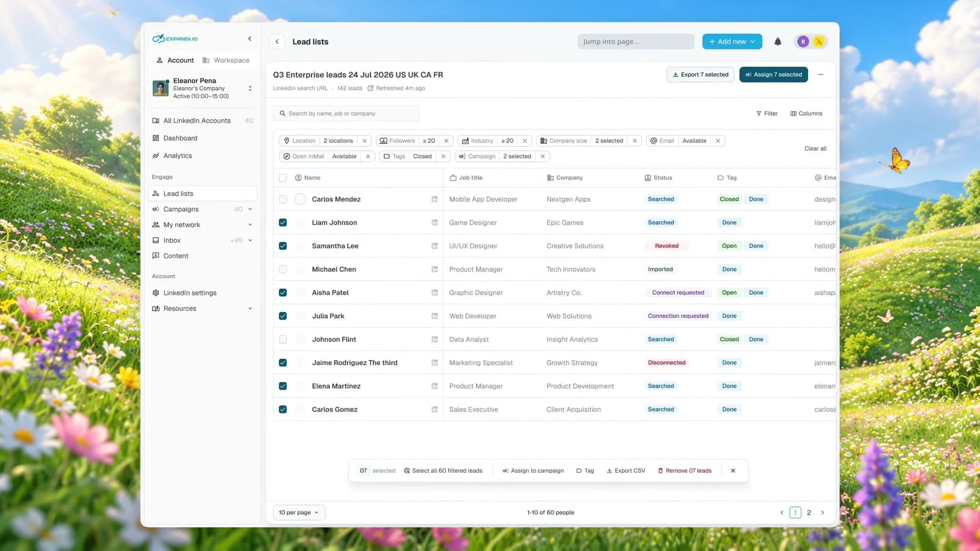Open notifications bell icon
Viewport: 980px width, 551px height.
click(x=777, y=42)
